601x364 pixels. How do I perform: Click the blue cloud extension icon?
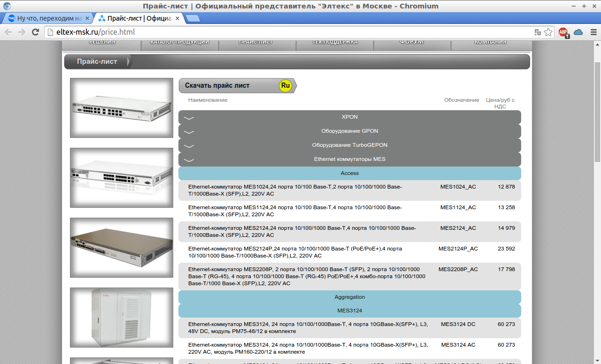coord(578,32)
